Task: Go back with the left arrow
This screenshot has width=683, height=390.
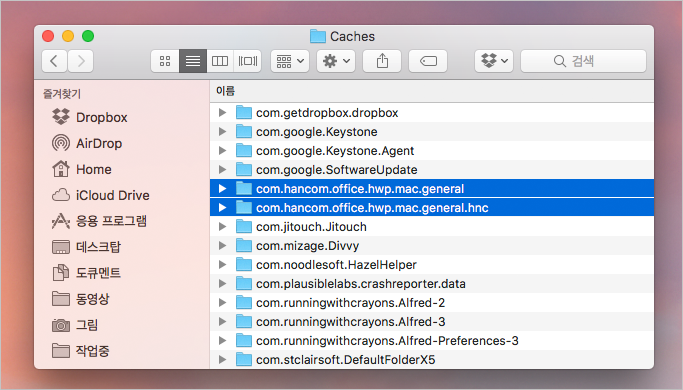Action: (x=54, y=61)
